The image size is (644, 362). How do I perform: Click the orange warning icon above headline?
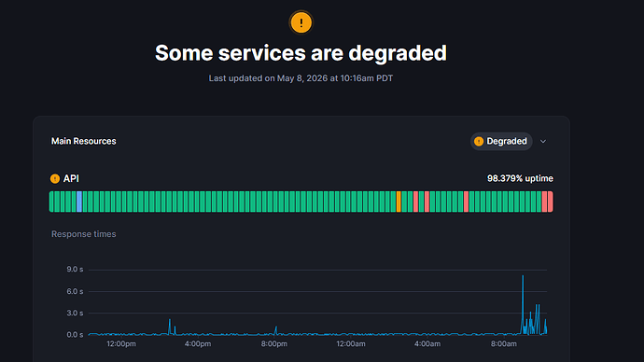pos(301,22)
